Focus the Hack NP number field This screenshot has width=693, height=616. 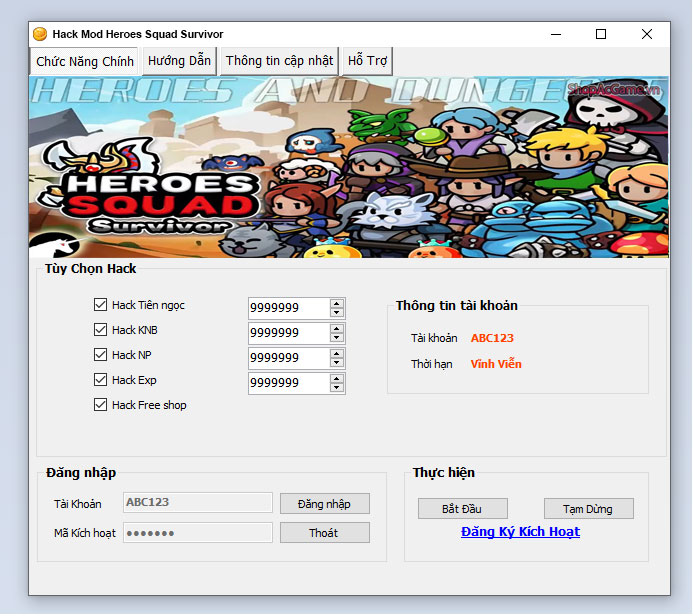(289, 358)
